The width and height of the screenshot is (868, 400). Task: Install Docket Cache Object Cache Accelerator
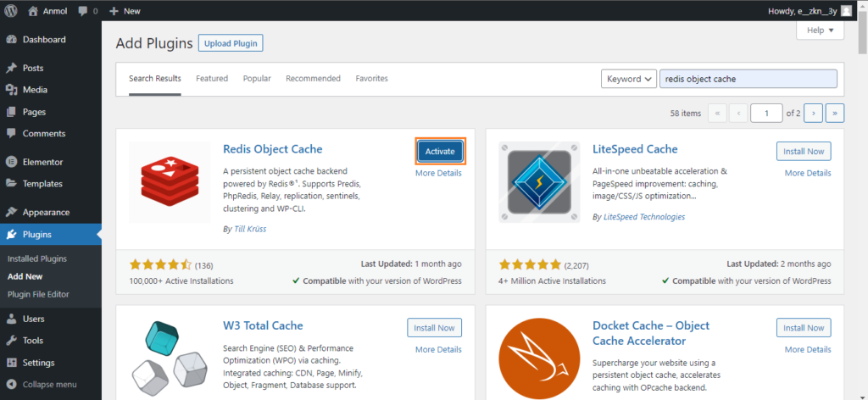click(804, 327)
